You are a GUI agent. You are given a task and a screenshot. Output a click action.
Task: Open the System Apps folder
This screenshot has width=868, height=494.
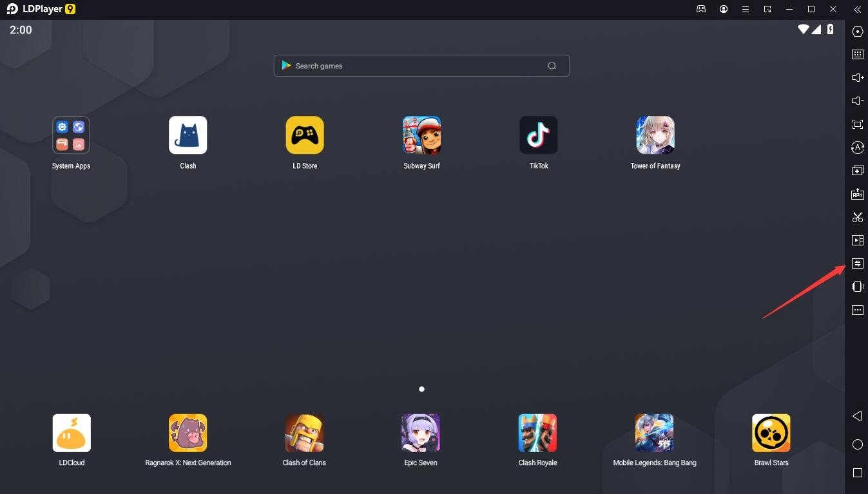pyautogui.click(x=71, y=135)
